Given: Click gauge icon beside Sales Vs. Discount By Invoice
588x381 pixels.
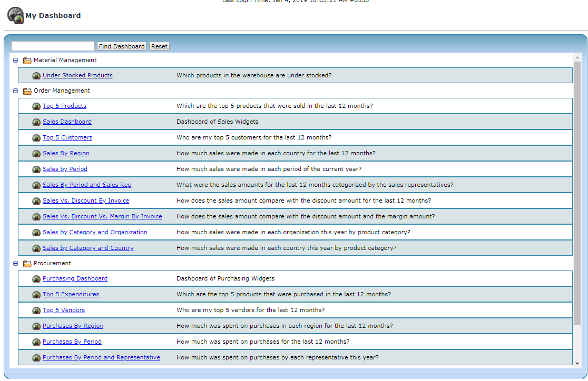Looking at the screenshot, I should point(36,201).
